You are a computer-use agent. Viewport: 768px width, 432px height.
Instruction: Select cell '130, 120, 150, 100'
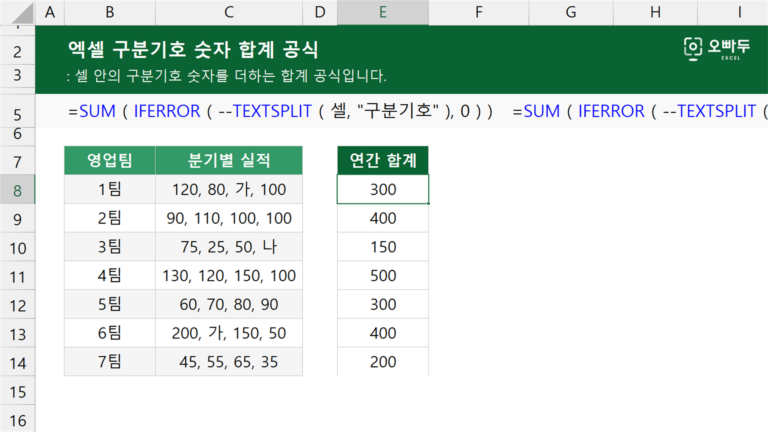coord(229,275)
